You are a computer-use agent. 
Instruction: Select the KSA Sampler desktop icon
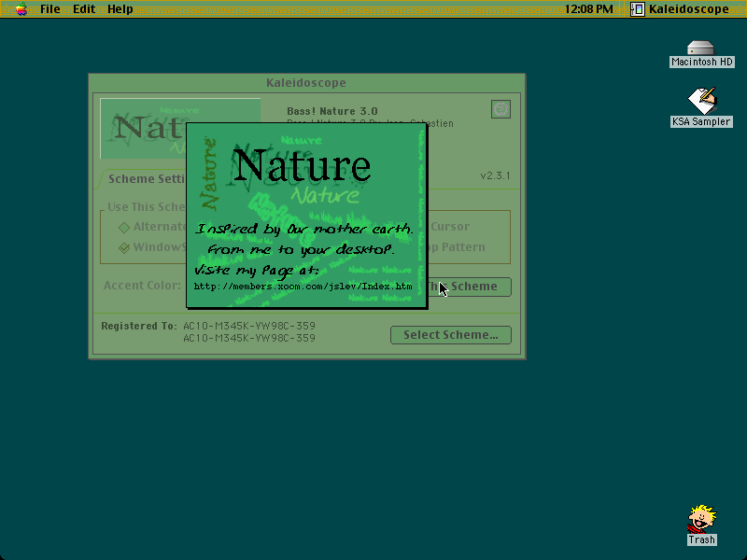tap(701, 107)
